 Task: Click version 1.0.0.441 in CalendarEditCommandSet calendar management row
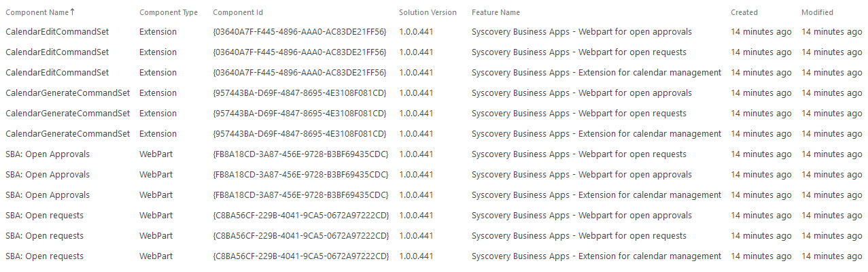416,73
